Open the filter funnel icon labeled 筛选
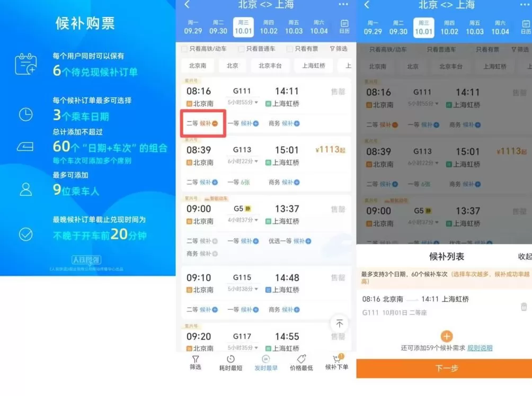532x396 pixels. [196, 363]
